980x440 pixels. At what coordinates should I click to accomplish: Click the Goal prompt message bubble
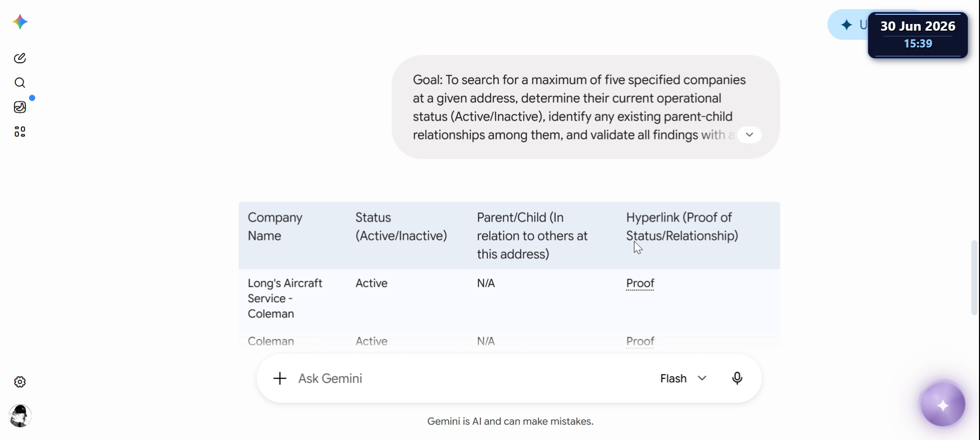[585, 107]
